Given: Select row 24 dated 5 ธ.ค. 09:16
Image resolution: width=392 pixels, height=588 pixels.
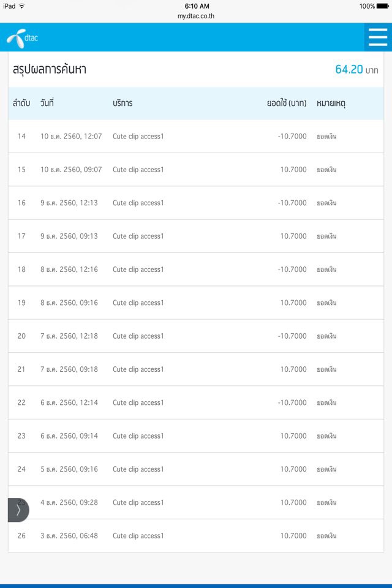Looking at the screenshot, I should pos(196,469).
